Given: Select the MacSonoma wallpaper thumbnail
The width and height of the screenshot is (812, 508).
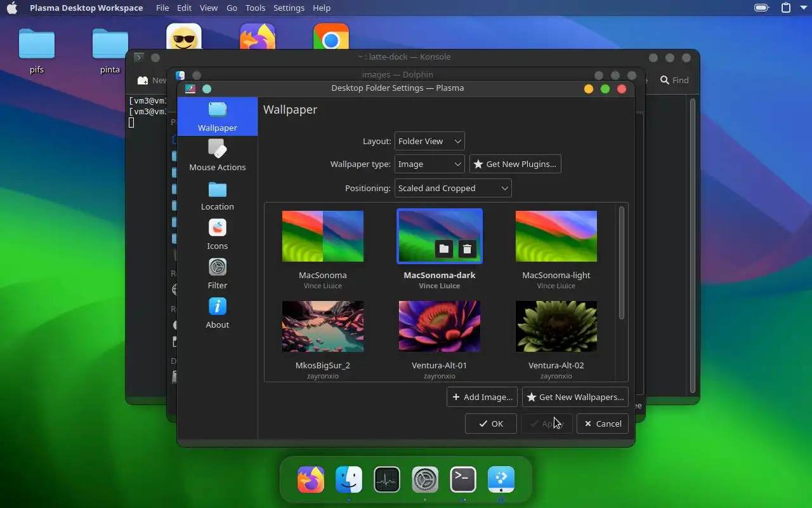Looking at the screenshot, I should coord(323,236).
